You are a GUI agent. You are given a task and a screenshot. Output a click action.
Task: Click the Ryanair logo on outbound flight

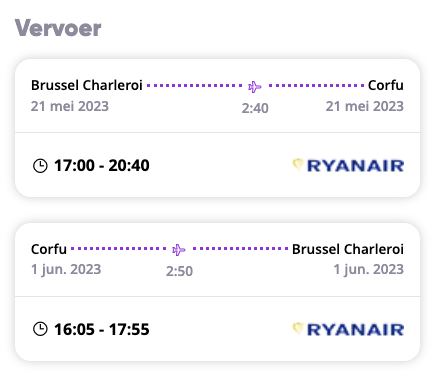click(x=348, y=165)
